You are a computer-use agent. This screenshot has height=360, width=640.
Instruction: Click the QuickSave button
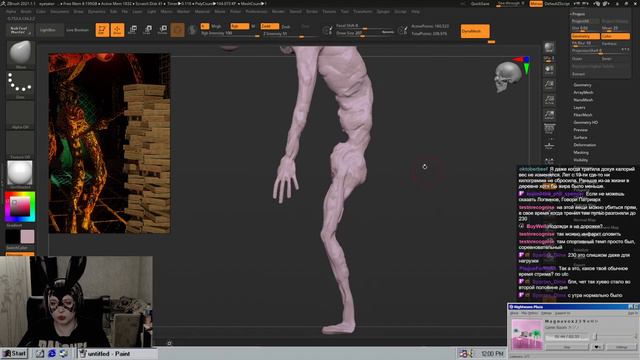(480, 4)
